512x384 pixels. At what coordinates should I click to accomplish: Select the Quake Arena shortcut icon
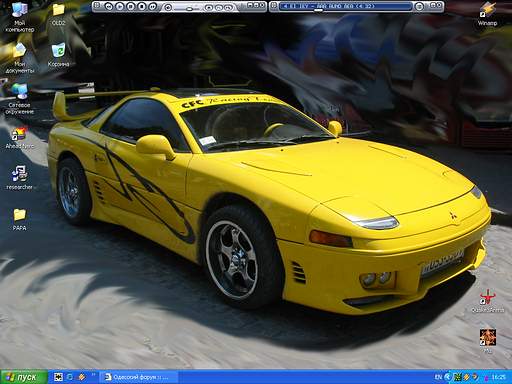[x=487, y=301]
